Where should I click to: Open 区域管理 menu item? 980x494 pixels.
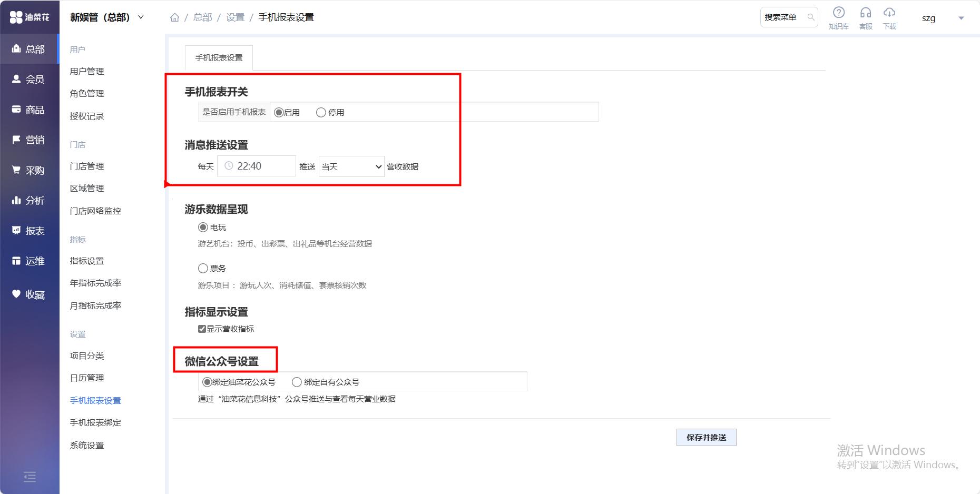click(x=87, y=188)
